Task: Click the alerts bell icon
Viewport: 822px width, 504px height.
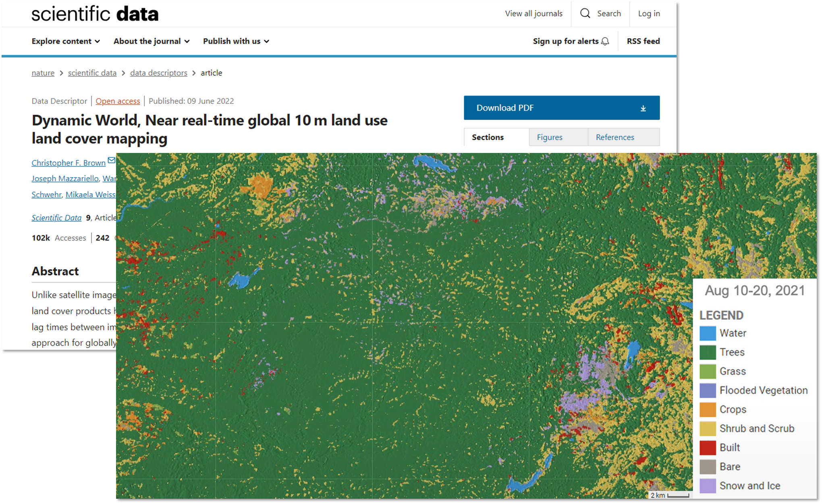Action: (605, 41)
